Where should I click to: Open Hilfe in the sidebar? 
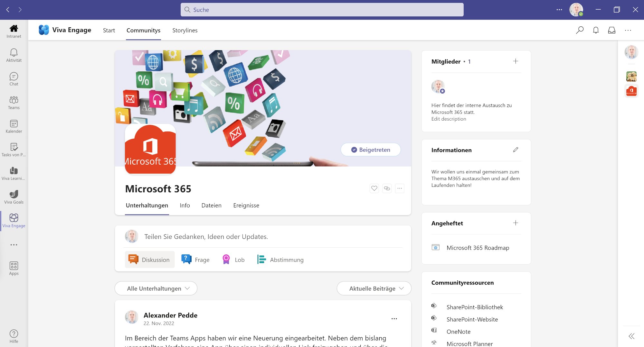click(14, 336)
